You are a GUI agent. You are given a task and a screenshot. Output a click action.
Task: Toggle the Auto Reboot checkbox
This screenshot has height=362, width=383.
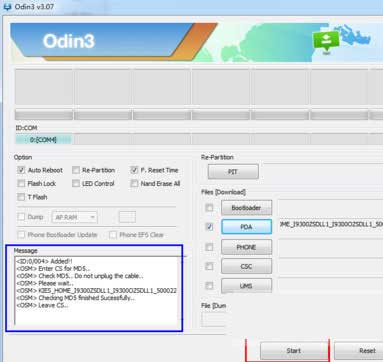pyautogui.click(x=21, y=170)
